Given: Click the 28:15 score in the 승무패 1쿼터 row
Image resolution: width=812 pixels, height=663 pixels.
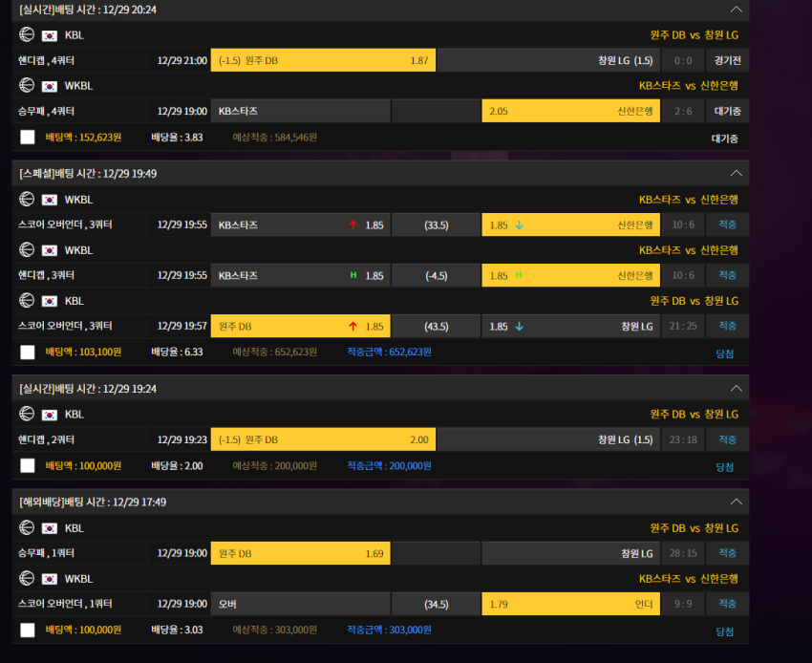Looking at the screenshot, I should [682, 553].
